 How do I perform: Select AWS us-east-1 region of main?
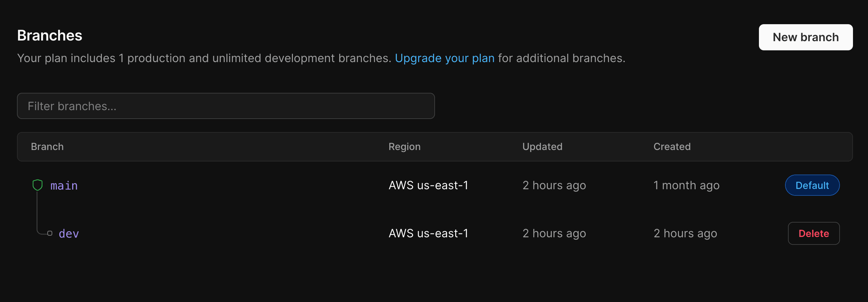click(428, 185)
